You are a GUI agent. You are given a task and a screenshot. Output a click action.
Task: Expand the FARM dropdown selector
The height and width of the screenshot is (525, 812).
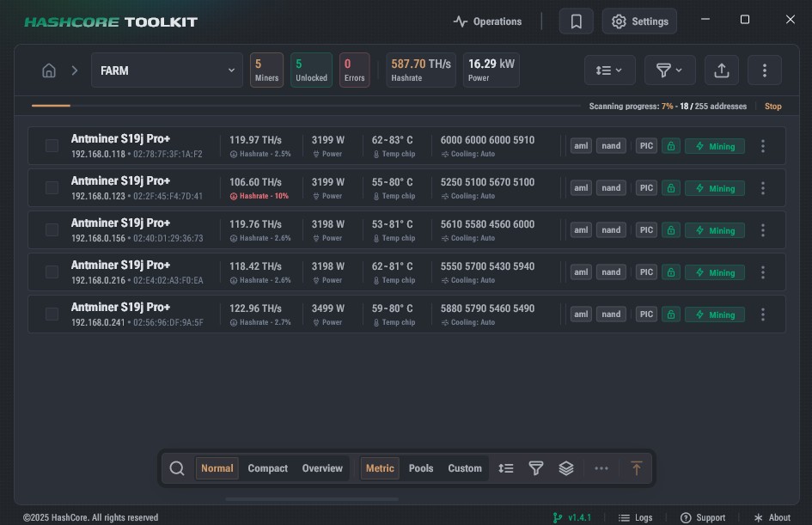tap(168, 70)
